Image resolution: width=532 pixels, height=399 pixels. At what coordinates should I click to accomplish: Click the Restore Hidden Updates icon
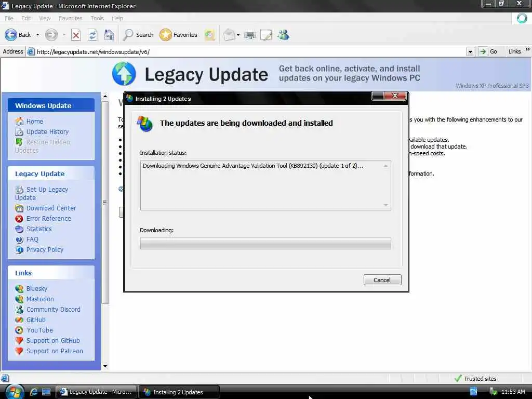(x=19, y=142)
